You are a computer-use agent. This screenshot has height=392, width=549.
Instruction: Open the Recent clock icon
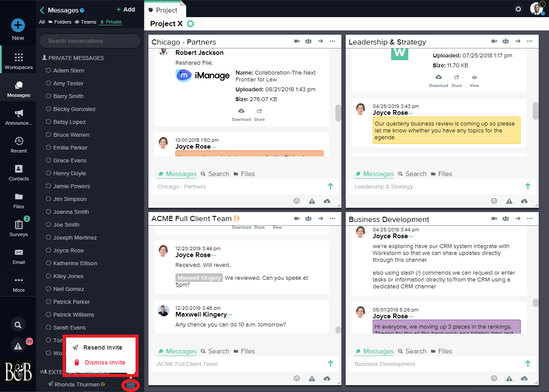(x=18, y=141)
